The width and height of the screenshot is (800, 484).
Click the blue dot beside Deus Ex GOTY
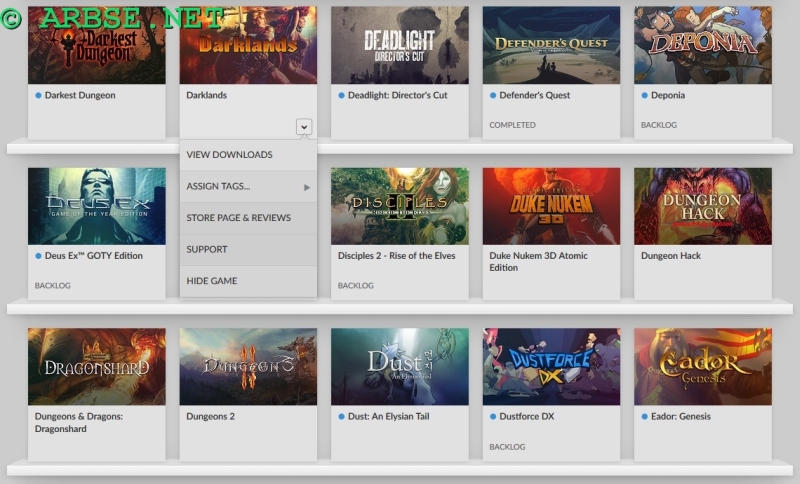tap(38, 256)
